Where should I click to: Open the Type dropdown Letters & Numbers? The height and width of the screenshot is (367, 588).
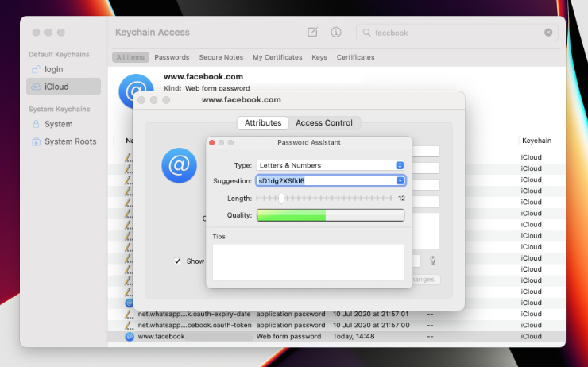[330, 165]
